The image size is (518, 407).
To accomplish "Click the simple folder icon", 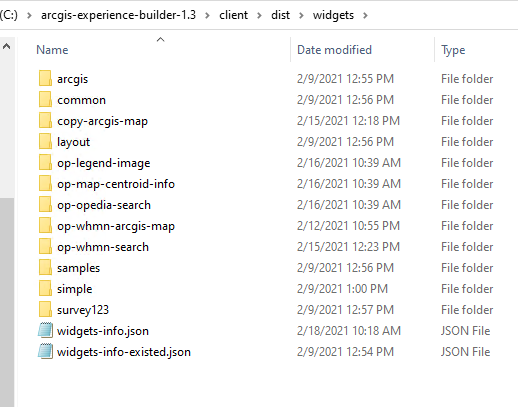I will 45,289.
